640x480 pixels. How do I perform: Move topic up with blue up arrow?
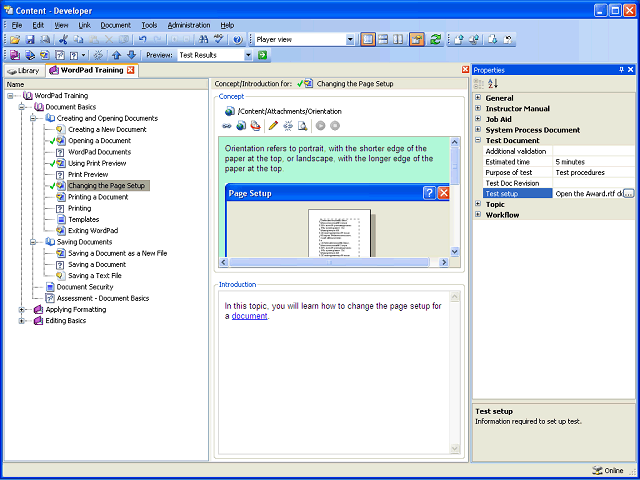point(116,55)
